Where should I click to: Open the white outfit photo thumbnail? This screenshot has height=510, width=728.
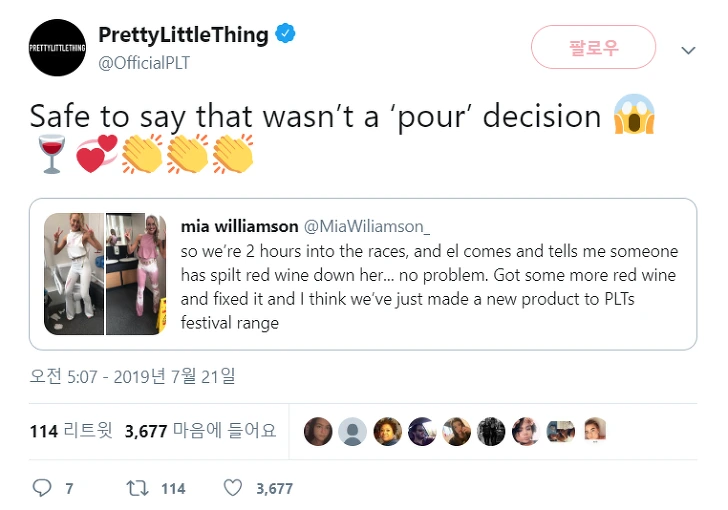click(x=75, y=273)
